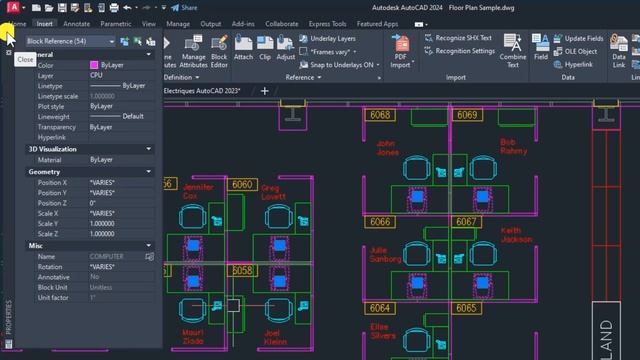Switch to the Annotate ribbon tab
640x360 pixels.
(x=76, y=24)
